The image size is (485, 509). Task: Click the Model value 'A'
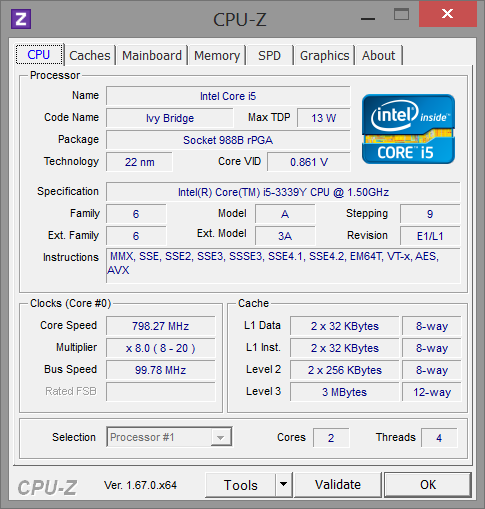coord(285,214)
